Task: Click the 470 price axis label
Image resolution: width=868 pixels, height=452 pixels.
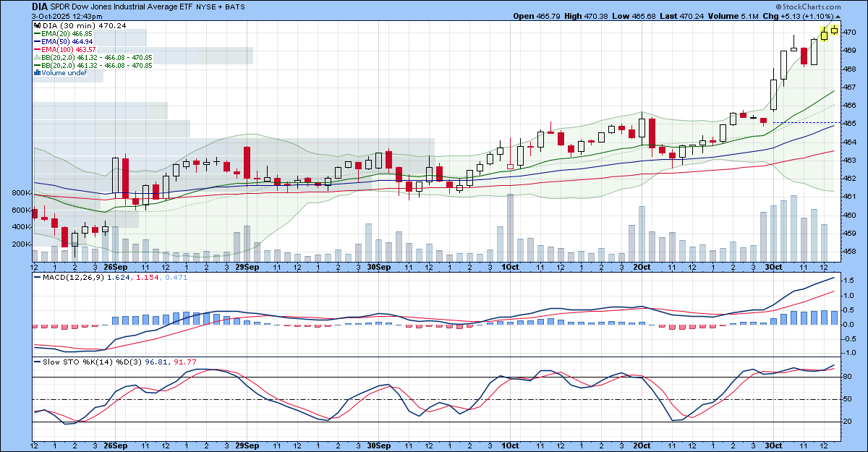Action: click(850, 32)
